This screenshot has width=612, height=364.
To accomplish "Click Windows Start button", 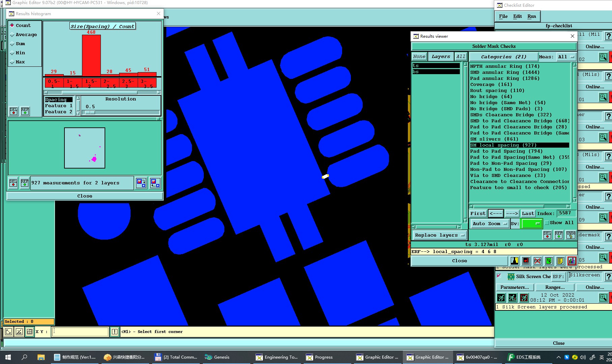I will pos(8,357).
